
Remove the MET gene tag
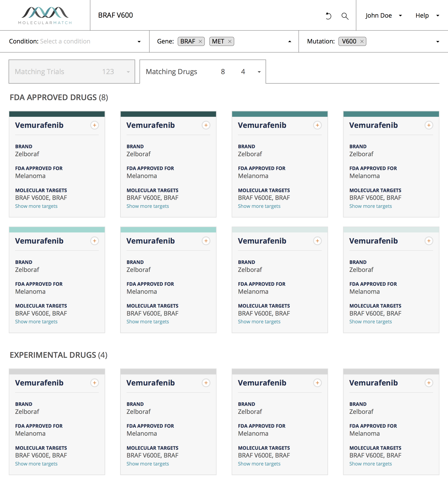[x=230, y=41]
